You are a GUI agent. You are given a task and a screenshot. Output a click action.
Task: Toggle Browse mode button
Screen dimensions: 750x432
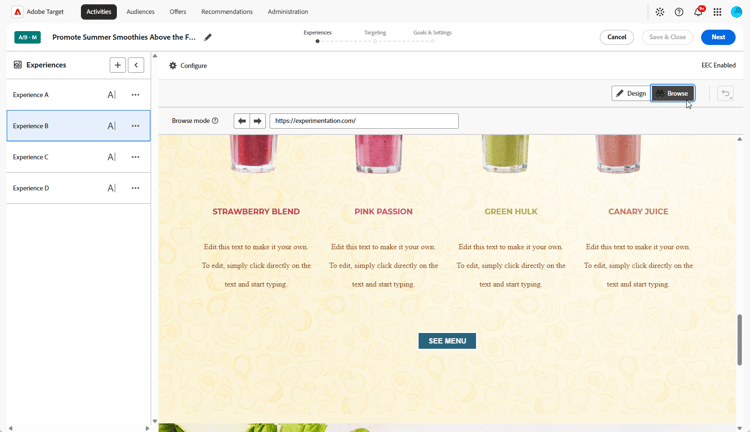673,93
